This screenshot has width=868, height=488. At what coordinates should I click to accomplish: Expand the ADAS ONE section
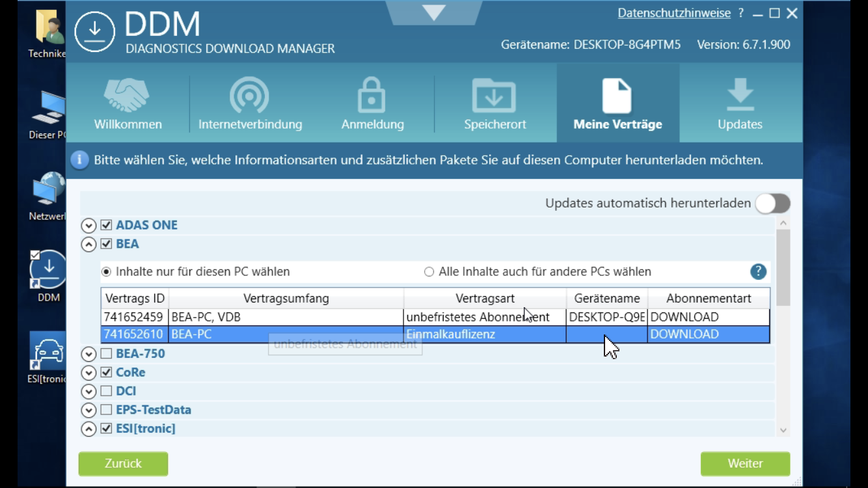pyautogui.click(x=88, y=226)
